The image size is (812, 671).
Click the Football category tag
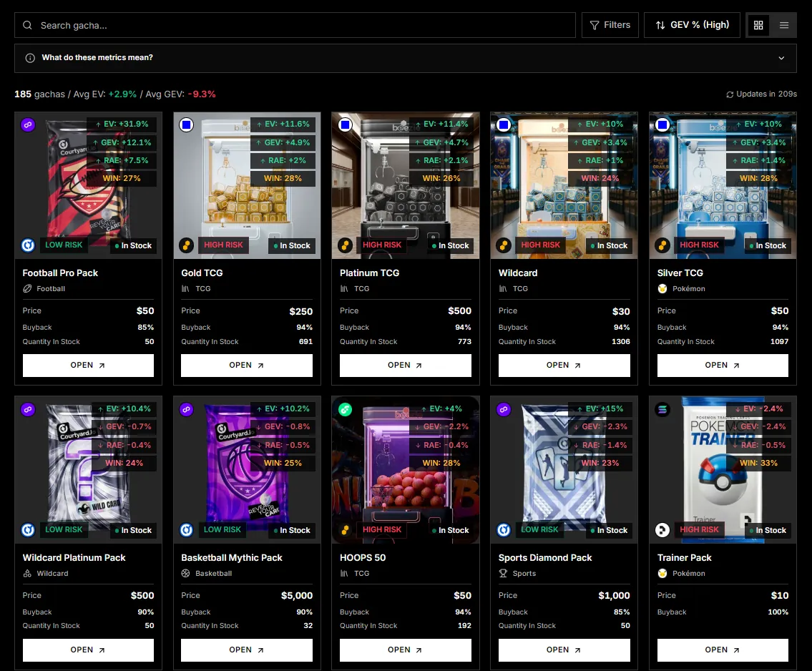(x=44, y=289)
